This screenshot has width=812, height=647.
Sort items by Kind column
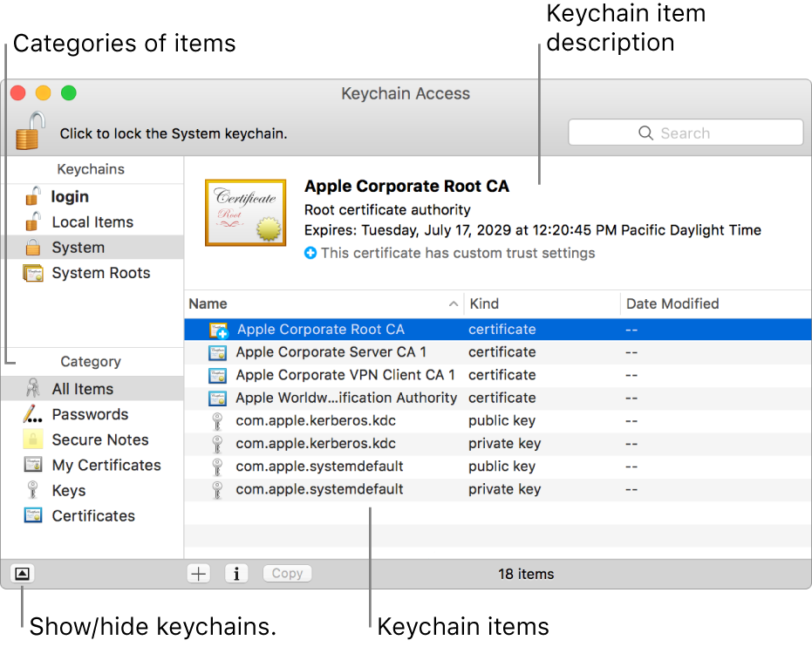coord(542,303)
